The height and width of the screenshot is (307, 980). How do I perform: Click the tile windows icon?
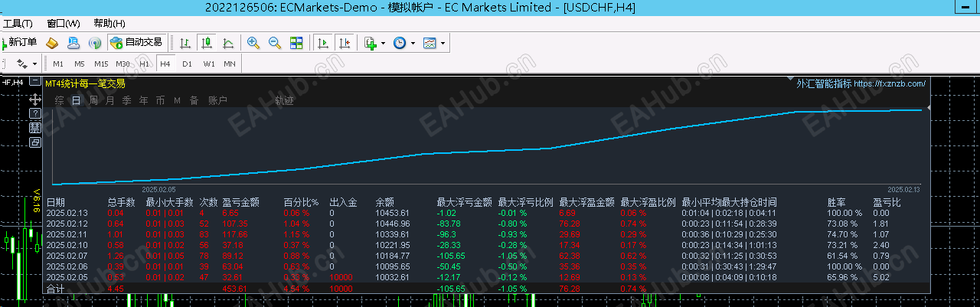click(296, 43)
